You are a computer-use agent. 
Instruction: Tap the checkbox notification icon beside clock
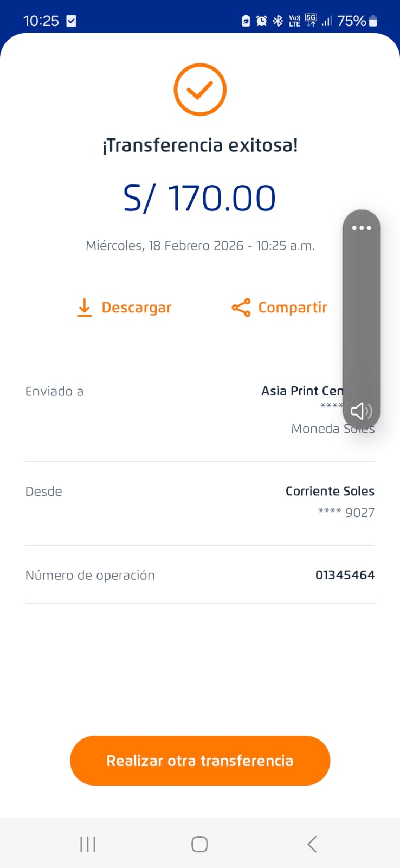(71, 21)
